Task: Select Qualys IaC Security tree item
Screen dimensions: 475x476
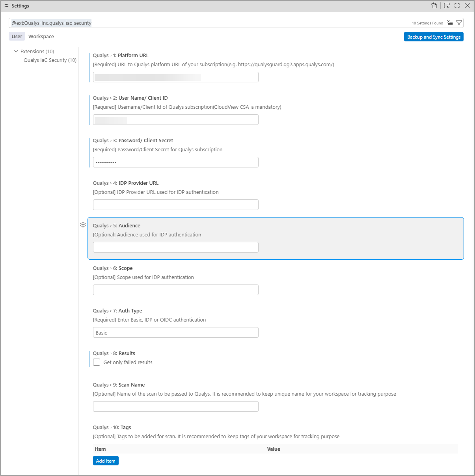Action: [x=50, y=60]
